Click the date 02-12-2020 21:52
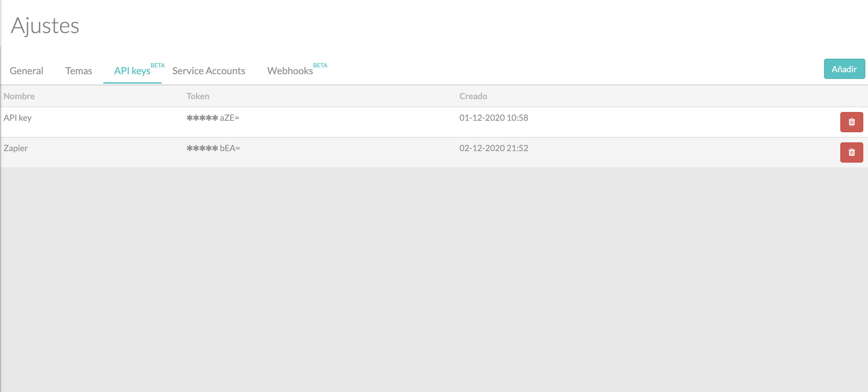 click(494, 148)
